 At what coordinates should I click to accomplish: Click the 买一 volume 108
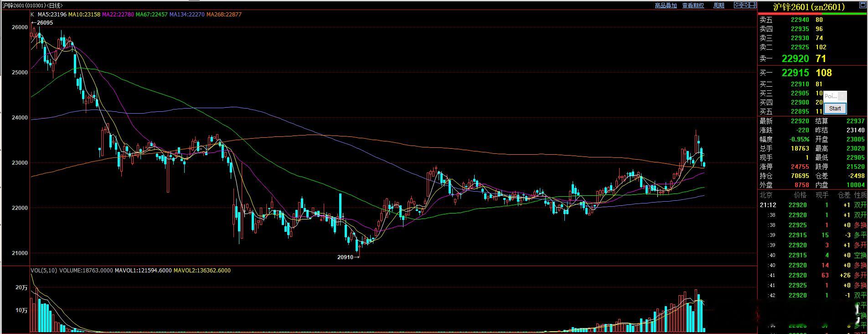point(824,73)
